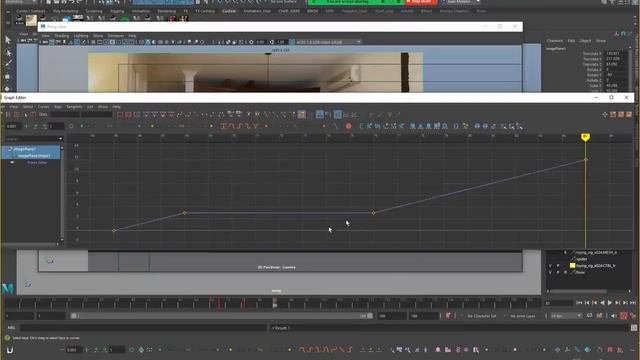
Task: Open the Select menu in Graph Editor
Action: (x=28, y=107)
